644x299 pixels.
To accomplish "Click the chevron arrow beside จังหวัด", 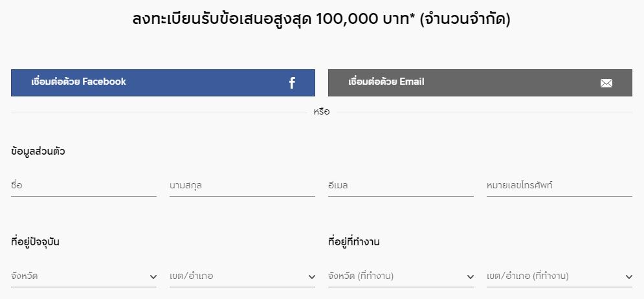I will (153, 277).
